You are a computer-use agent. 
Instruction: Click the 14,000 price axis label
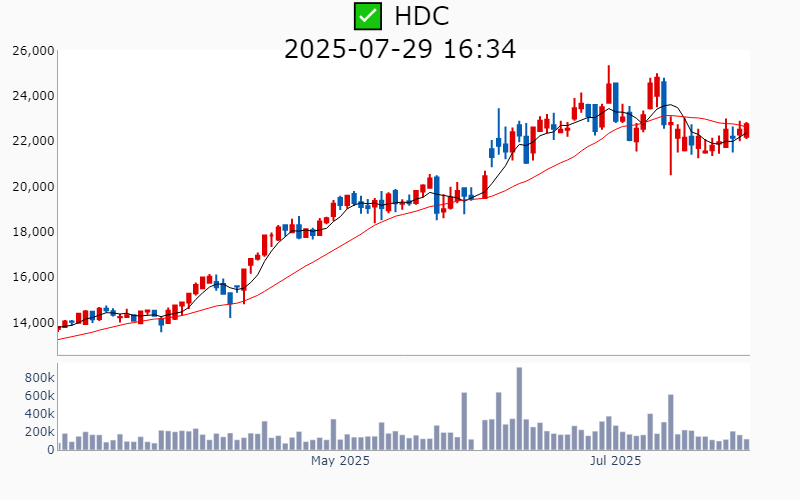tap(33, 322)
